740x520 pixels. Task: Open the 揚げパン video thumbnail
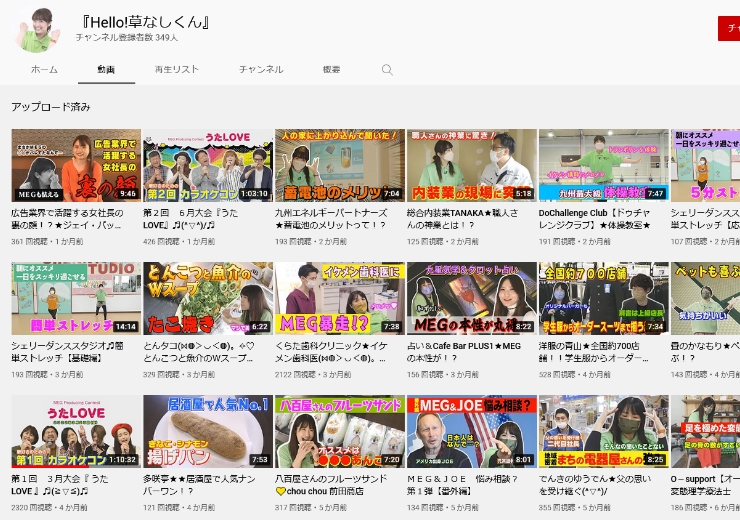(207, 431)
